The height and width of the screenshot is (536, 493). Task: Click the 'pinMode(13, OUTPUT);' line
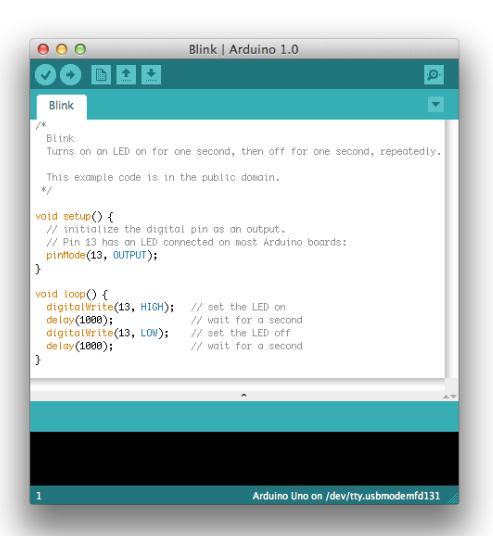click(x=102, y=255)
